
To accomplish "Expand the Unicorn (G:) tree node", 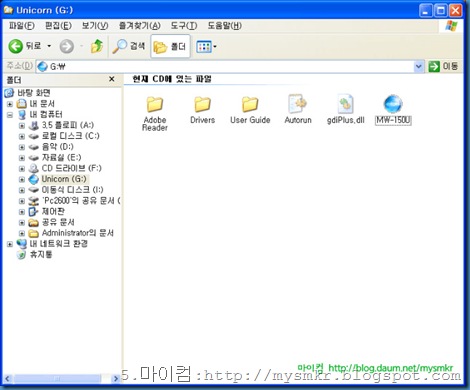I will point(22,179).
